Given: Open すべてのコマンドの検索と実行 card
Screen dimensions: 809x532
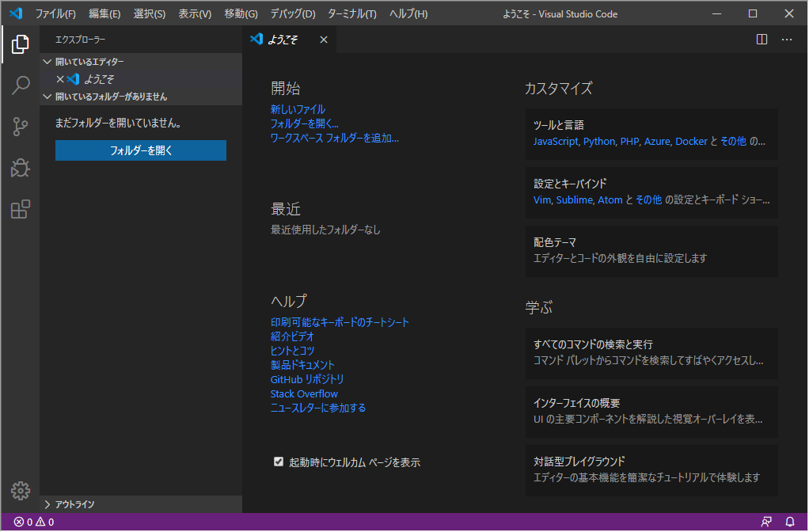Looking at the screenshot, I should 651,353.
